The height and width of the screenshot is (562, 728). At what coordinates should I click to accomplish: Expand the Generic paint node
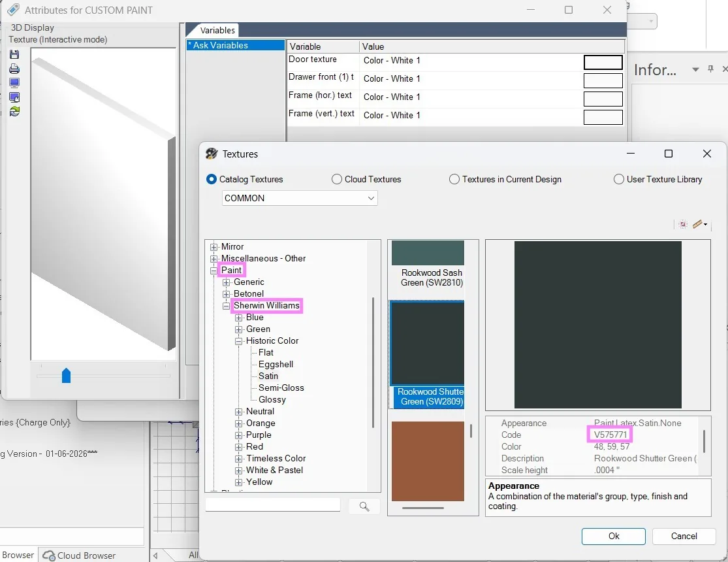point(226,282)
